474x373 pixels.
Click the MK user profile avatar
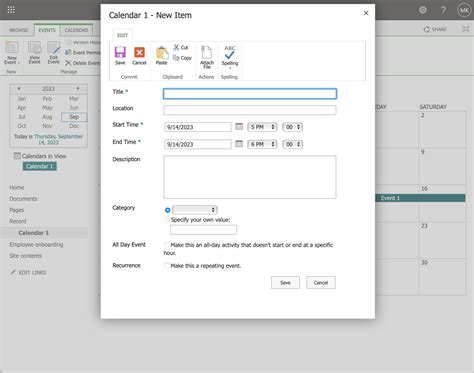pos(464,10)
